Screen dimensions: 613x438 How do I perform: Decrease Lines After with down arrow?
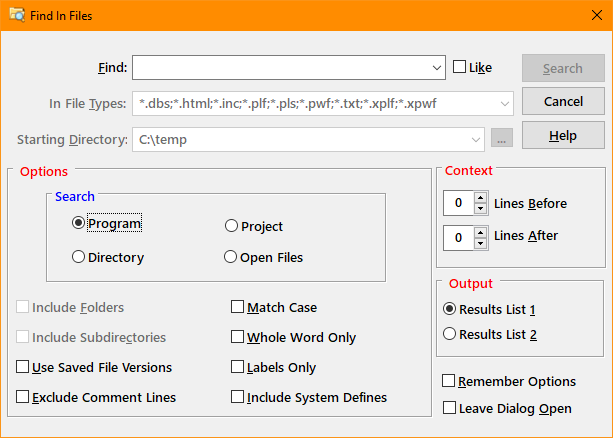(x=480, y=243)
